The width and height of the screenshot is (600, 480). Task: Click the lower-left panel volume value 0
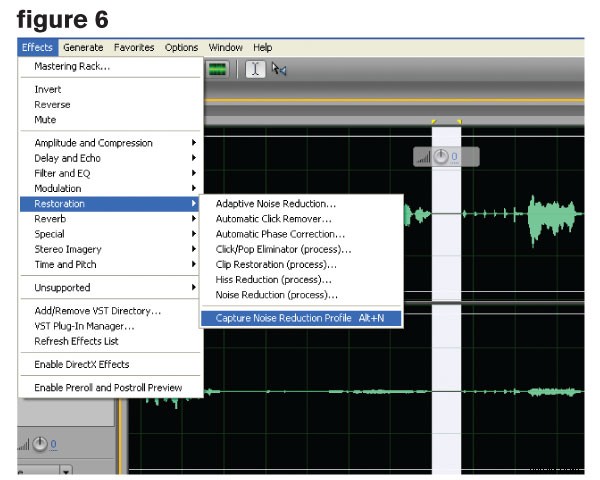(x=54, y=444)
